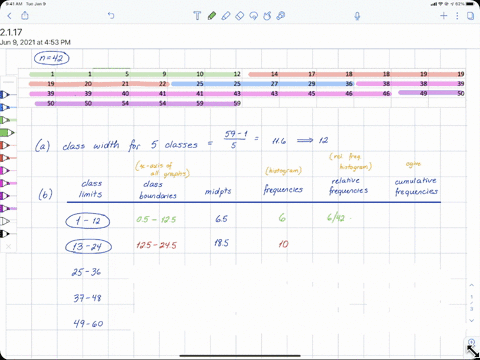
Task: Choose the dark blue pen preset
Action: point(6,95)
